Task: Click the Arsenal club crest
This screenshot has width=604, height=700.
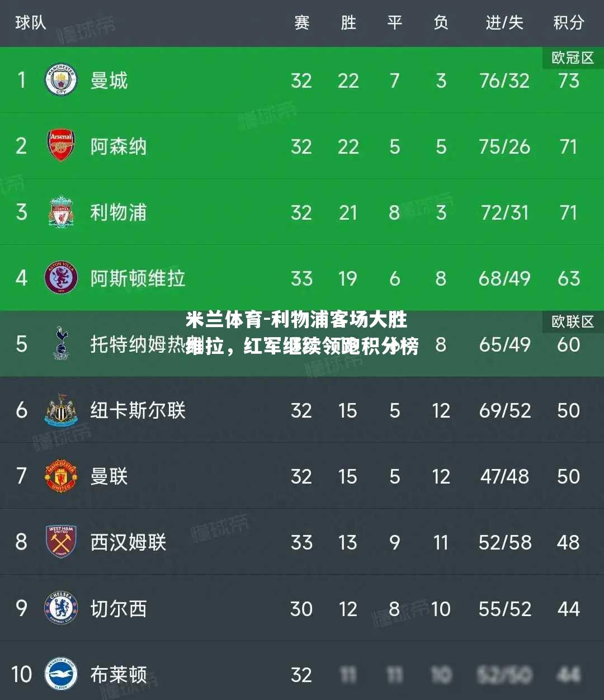Action: [60, 146]
